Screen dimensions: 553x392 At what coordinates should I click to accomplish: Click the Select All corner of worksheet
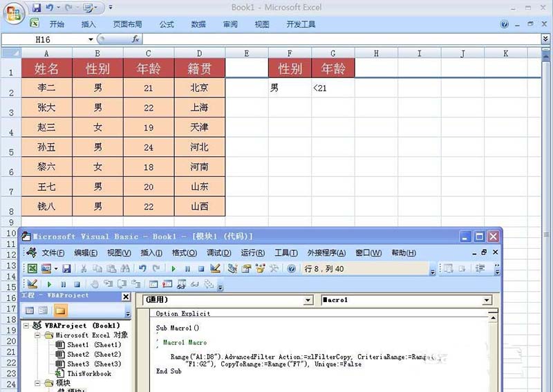pos(11,53)
